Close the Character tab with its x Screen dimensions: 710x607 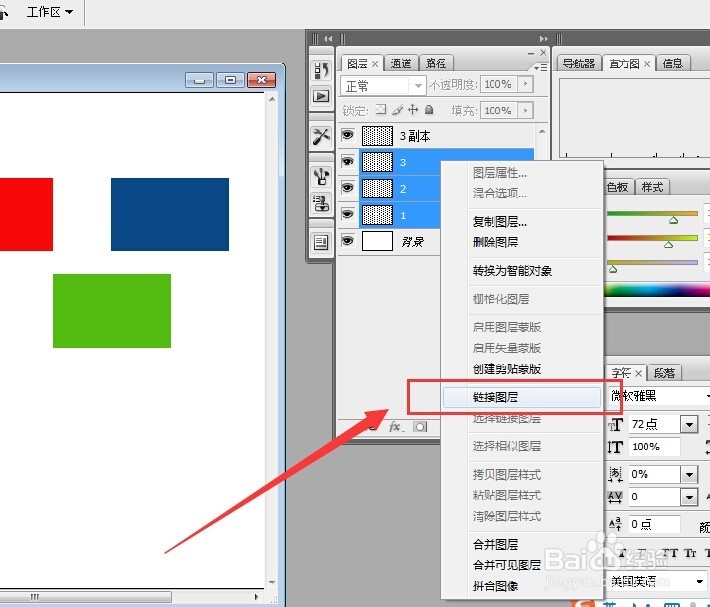(638, 373)
